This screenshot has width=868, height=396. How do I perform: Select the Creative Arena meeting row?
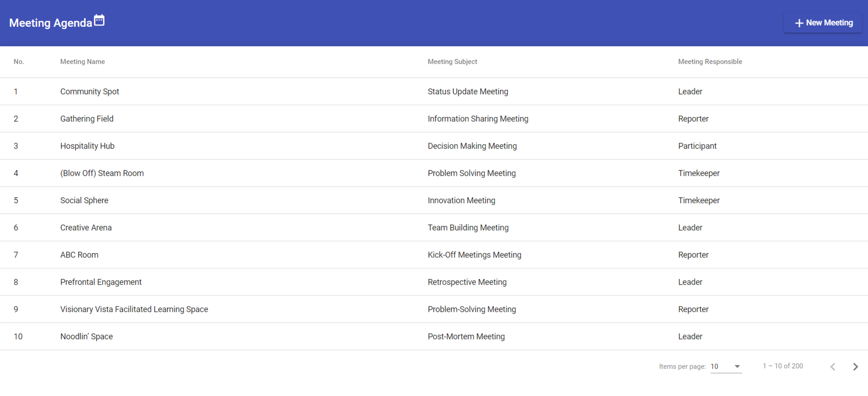tap(86, 228)
